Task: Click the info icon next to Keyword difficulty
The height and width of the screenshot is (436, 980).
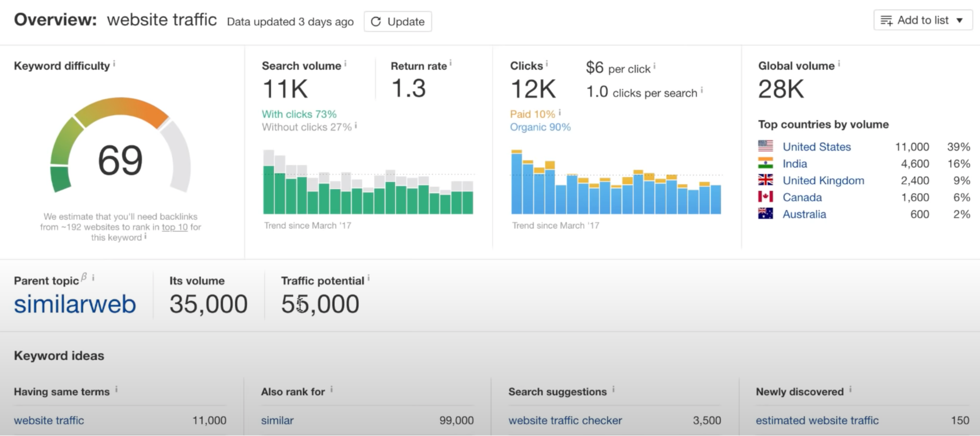Action: 114,64
